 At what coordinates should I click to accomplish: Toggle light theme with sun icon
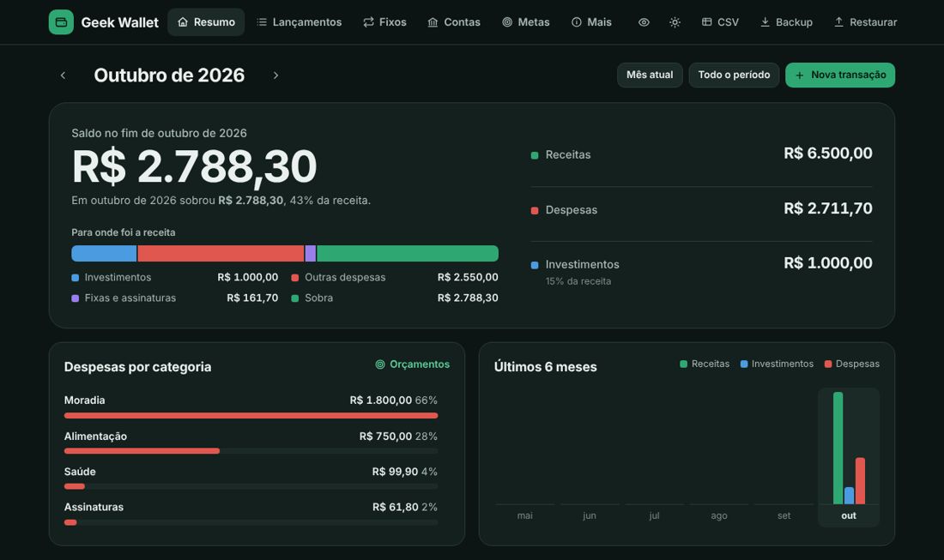click(x=675, y=22)
